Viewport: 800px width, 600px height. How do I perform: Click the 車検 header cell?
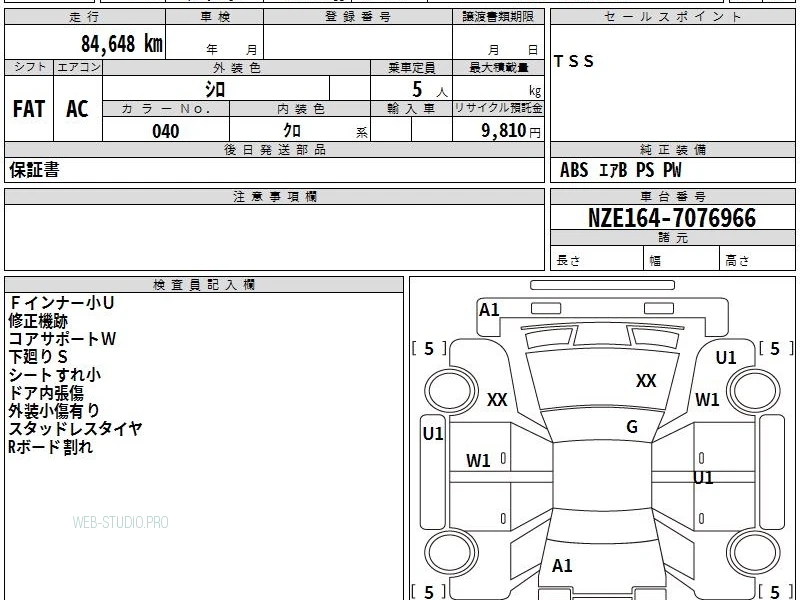(x=215, y=17)
